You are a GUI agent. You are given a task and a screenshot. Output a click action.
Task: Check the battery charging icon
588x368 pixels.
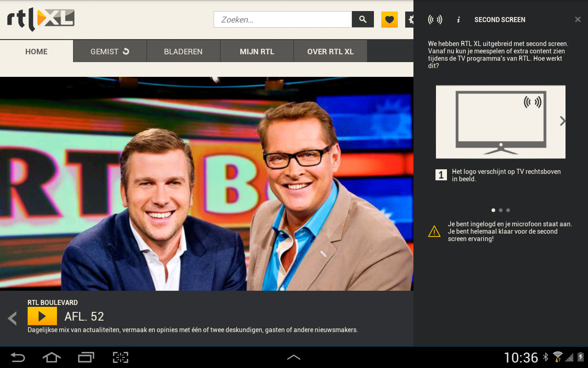(581, 357)
